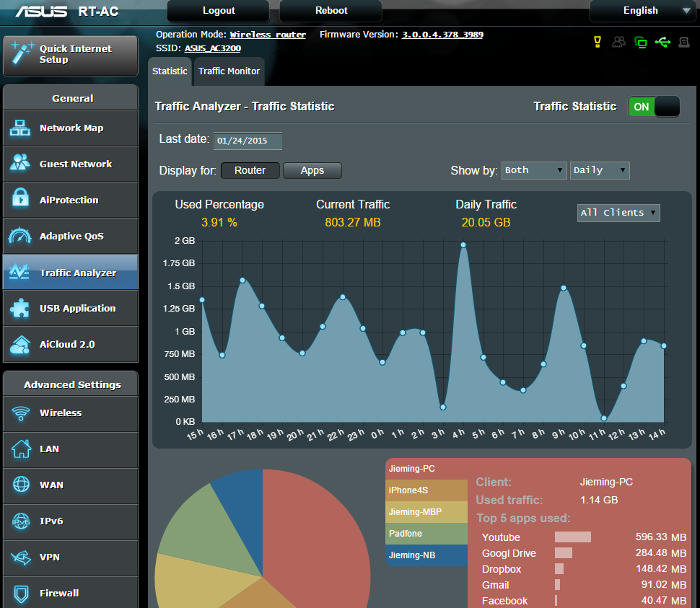The width and height of the screenshot is (700, 608).
Task: Switch to the Traffic Monitor tab
Action: pyautogui.click(x=229, y=71)
